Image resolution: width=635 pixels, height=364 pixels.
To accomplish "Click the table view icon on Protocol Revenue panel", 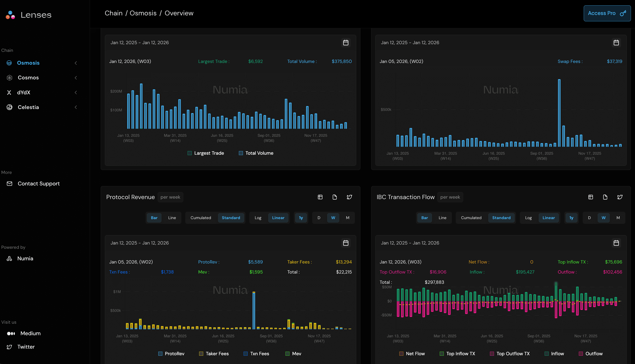I will tap(320, 197).
